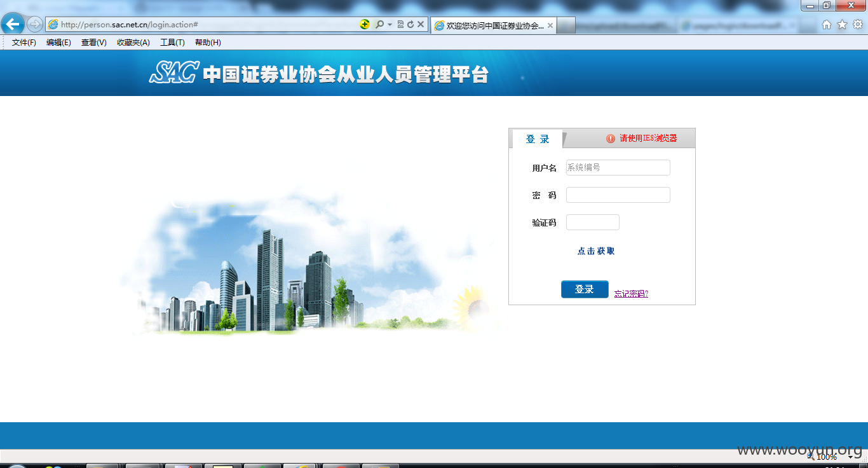Click the red warning icon beside 请使用IE8浏览器
This screenshot has height=468, width=868.
click(x=611, y=139)
